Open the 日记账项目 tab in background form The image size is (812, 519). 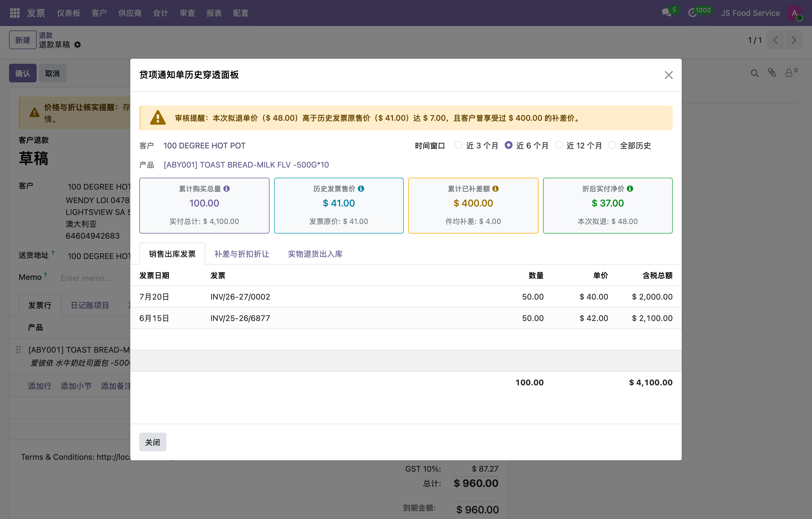[x=90, y=305]
